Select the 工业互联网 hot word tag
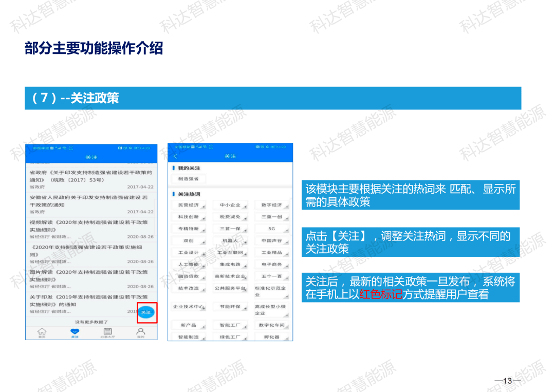Viewport: 555px width, 392px height. pyautogui.click(x=230, y=252)
